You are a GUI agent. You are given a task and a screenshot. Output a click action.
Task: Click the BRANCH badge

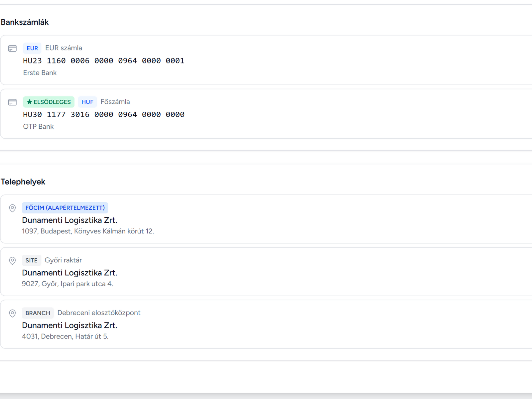[x=38, y=313]
